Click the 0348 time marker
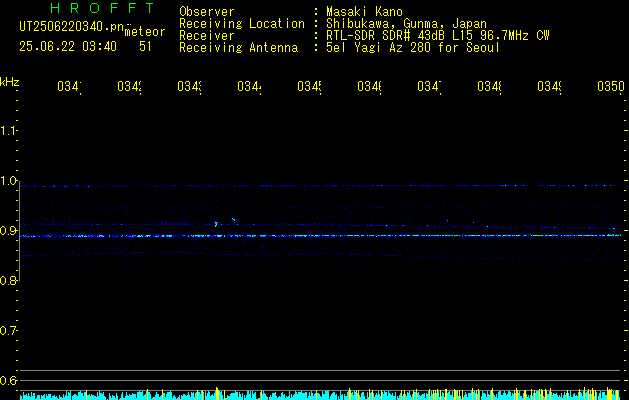 tap(489, 87)
